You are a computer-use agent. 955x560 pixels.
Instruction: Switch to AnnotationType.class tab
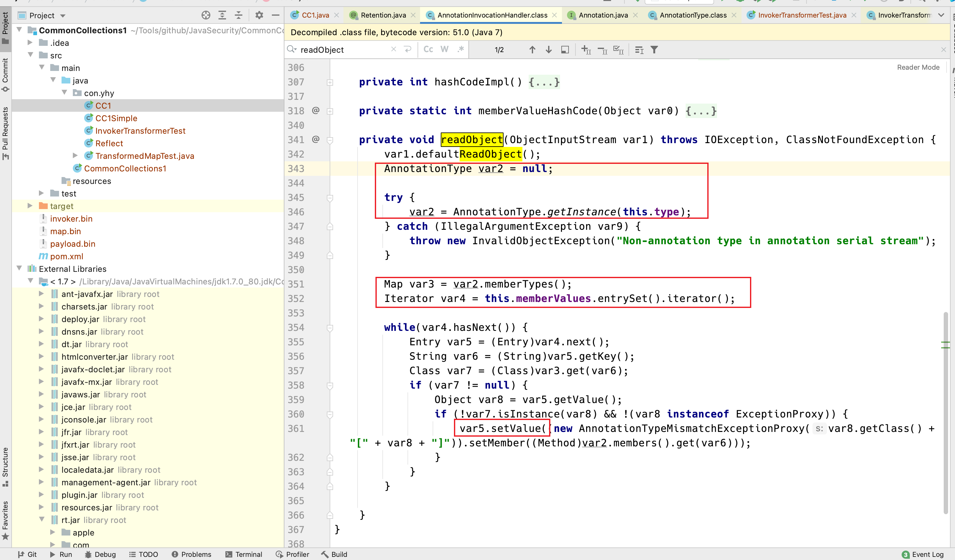(x=693, y=15)
